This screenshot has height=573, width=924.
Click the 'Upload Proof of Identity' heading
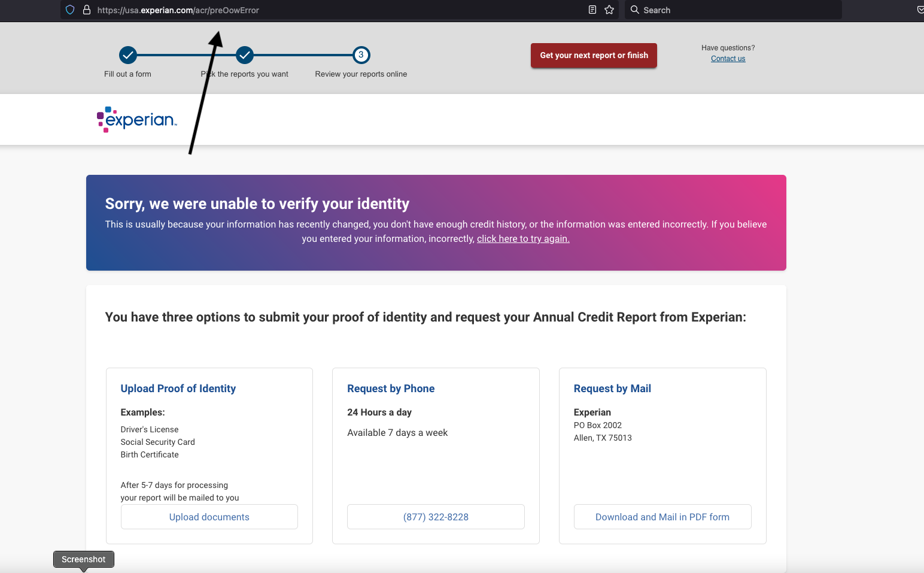click(x=178, y=389)
